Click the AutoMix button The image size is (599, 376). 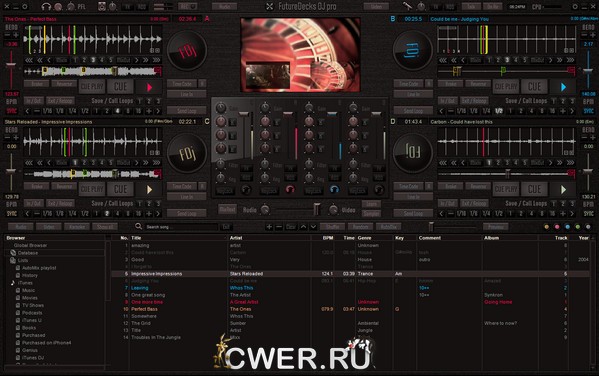point(389,227)
